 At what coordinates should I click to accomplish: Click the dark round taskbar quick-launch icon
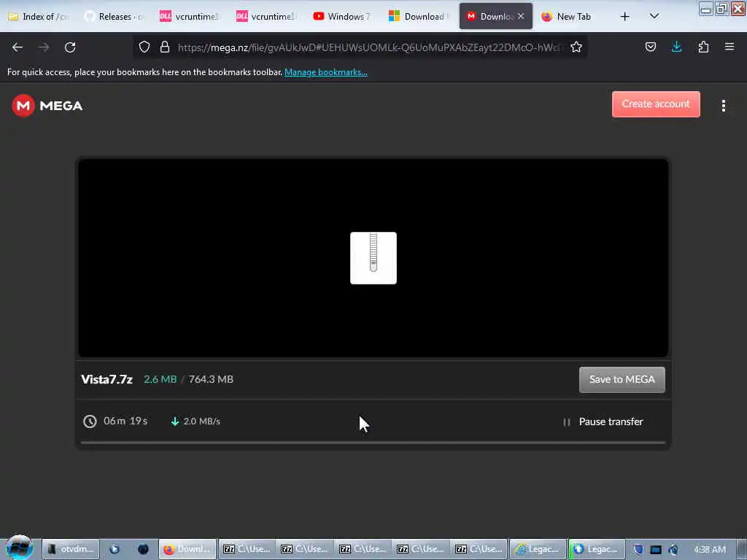pos(143,549)
